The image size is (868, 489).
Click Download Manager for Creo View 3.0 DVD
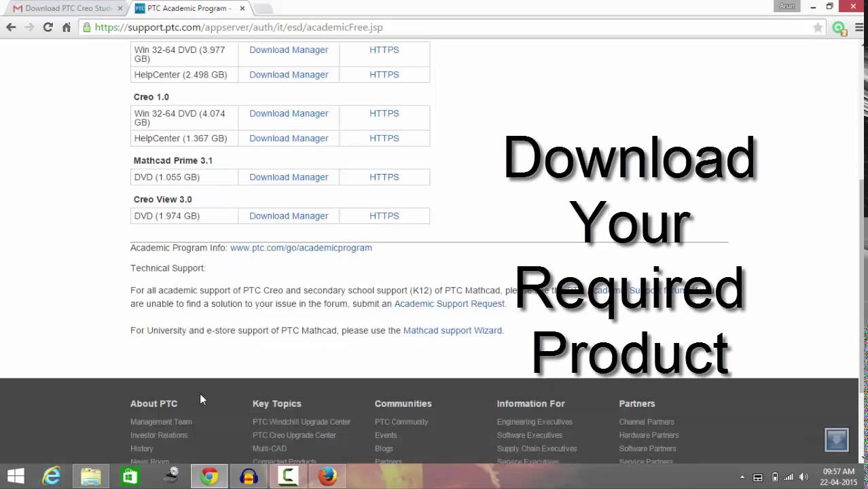point(288,216)
